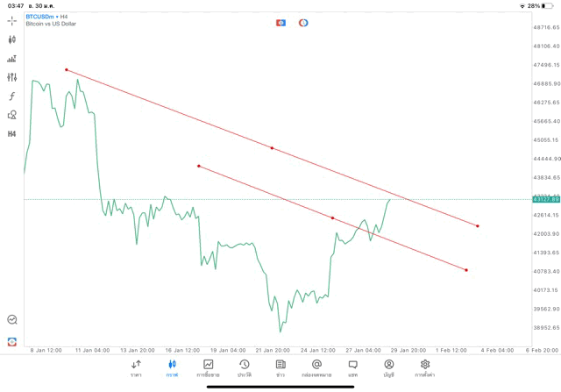This screenshot has height=392, width=561.
Task: Select the crosshair tool in sidebar
Action: pyautogui.click(x=12, y=20)
